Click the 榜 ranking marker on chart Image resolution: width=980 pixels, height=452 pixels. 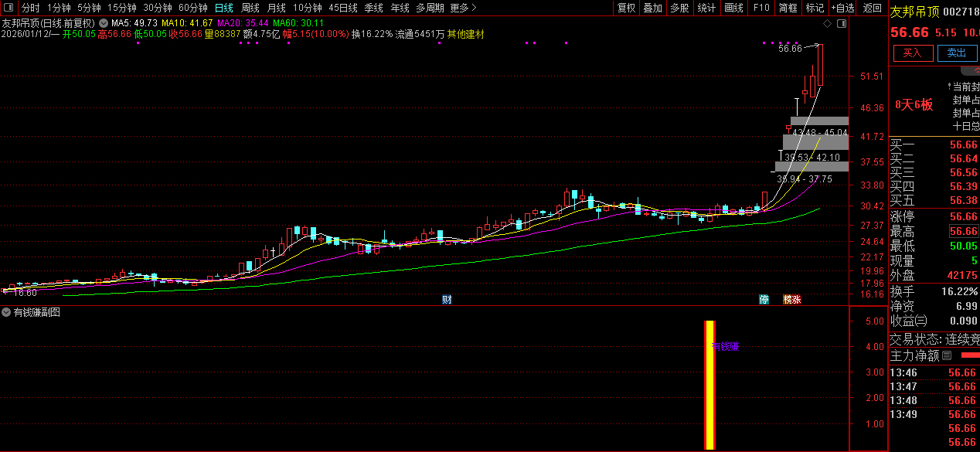click(x=788, y=300)
